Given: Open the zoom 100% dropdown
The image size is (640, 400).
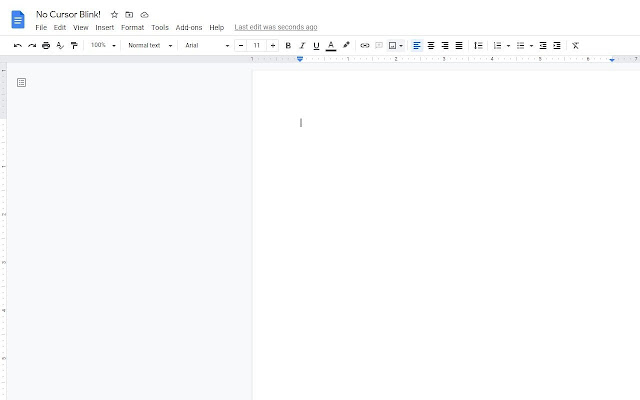Looking at the screenshot, I should 103,45.
